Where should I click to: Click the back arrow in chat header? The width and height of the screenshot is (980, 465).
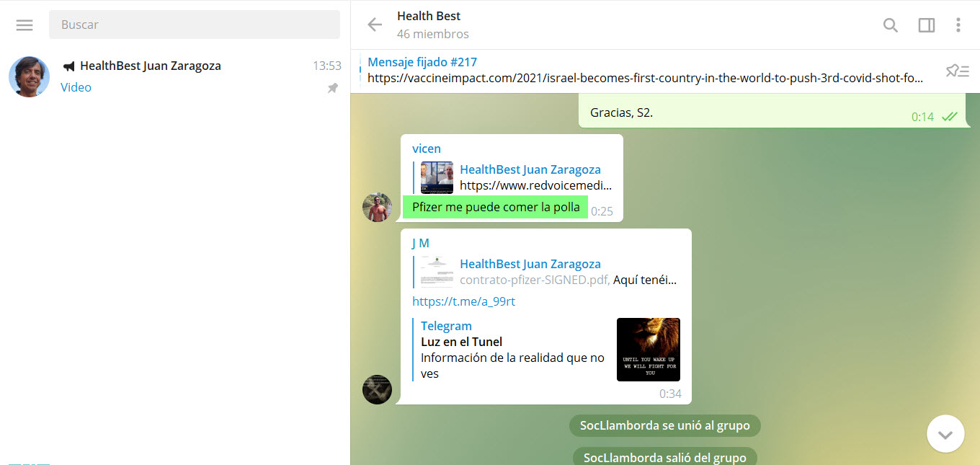pyautogui.click(x=375, y=25)
